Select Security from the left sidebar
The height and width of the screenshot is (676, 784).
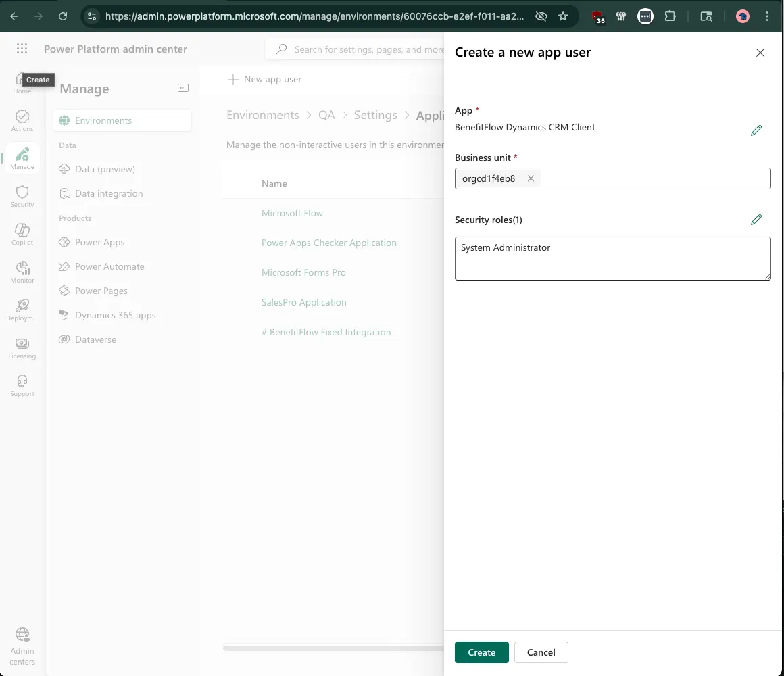[22, 196]
